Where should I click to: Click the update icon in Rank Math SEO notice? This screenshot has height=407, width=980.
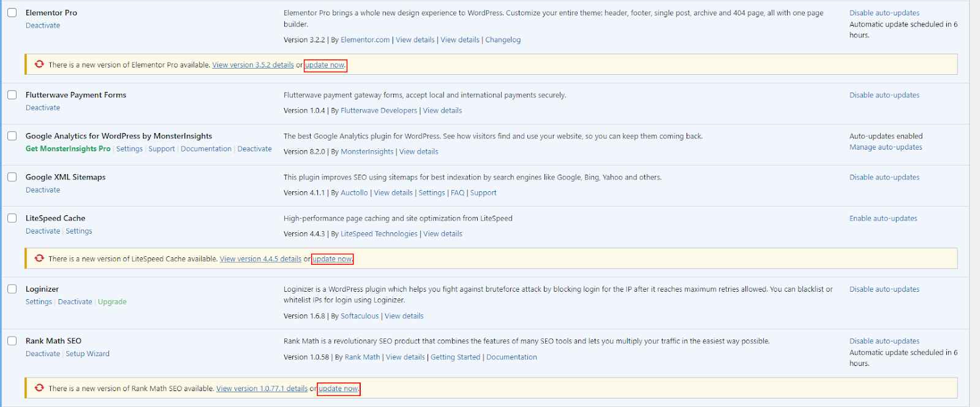tap(39, 387)
